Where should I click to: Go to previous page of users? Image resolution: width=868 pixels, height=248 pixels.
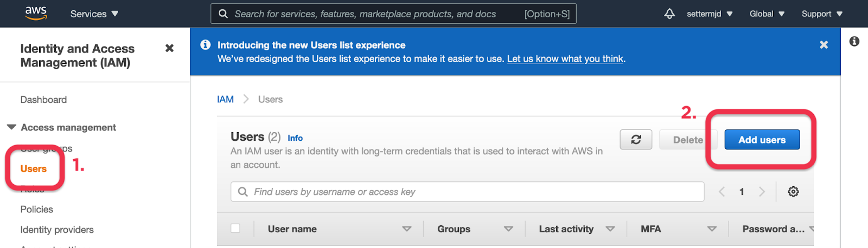pos(722,192)
